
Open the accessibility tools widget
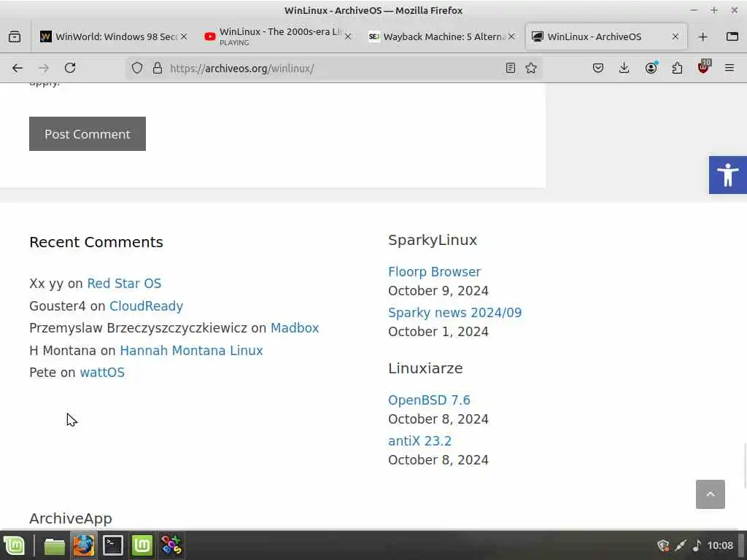727,175
